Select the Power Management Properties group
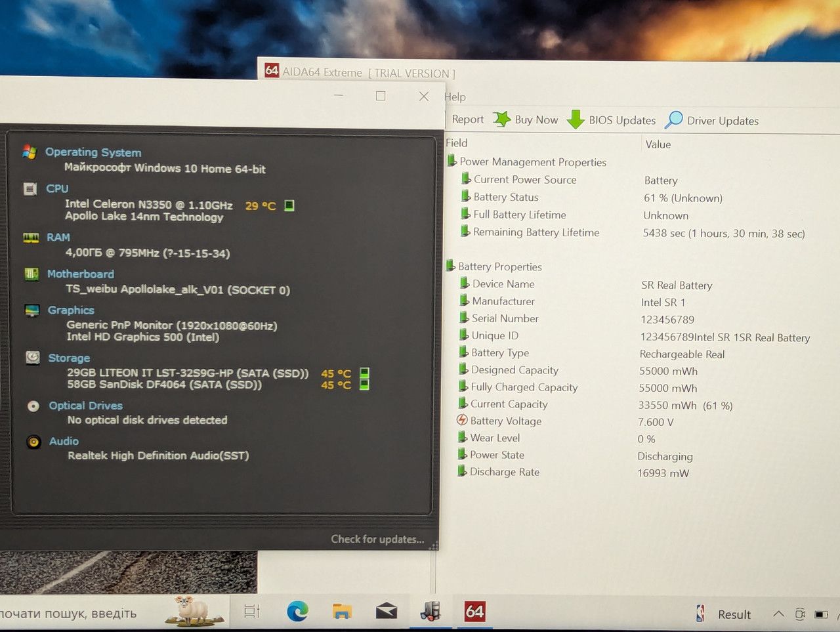The image size is (840, 632). click(x=533, y=162)
